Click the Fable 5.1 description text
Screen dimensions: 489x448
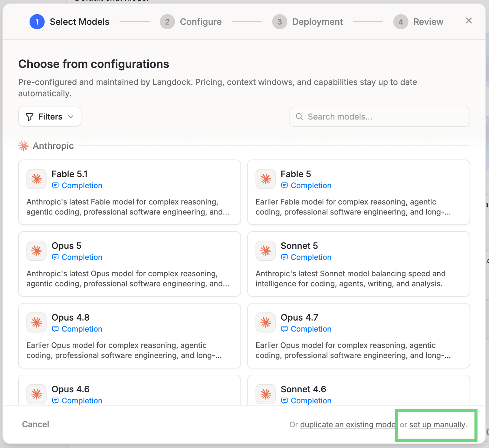click(128, 207)
